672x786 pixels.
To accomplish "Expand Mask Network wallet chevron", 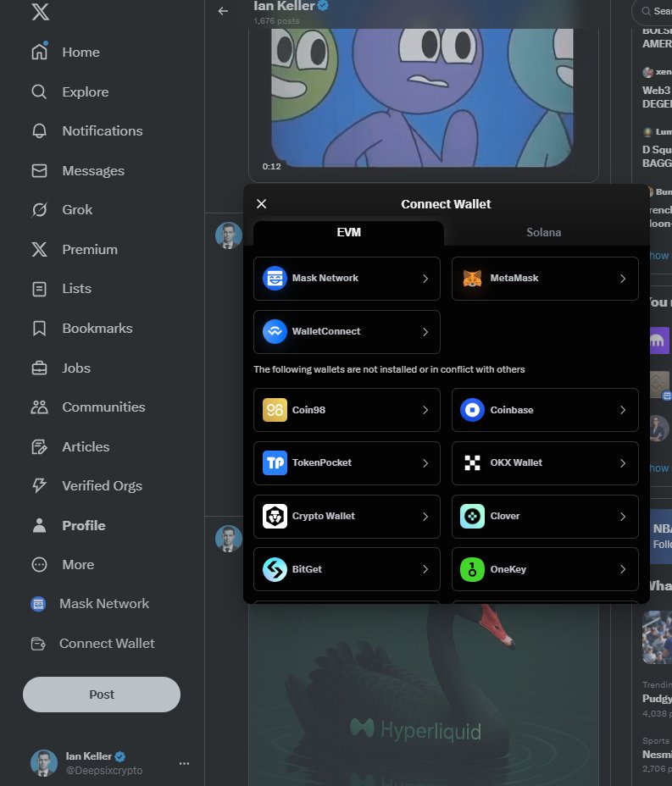I will pos(425,279).
